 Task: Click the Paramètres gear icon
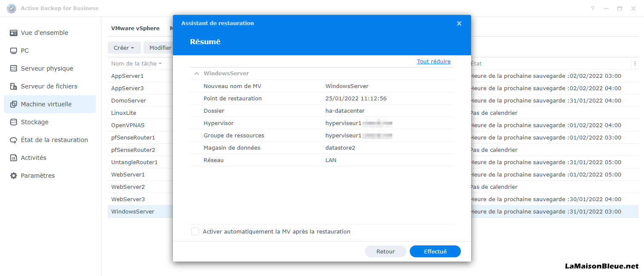tap(14, 176)
